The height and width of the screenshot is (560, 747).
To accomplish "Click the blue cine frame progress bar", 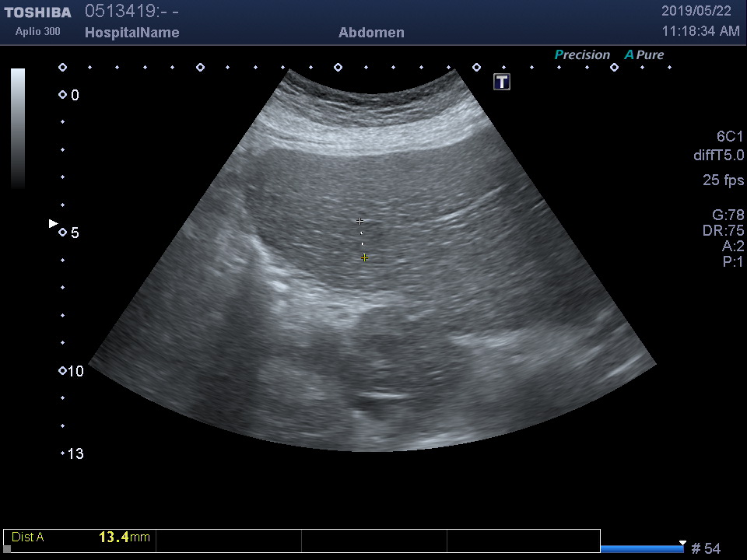I will 642,549.
